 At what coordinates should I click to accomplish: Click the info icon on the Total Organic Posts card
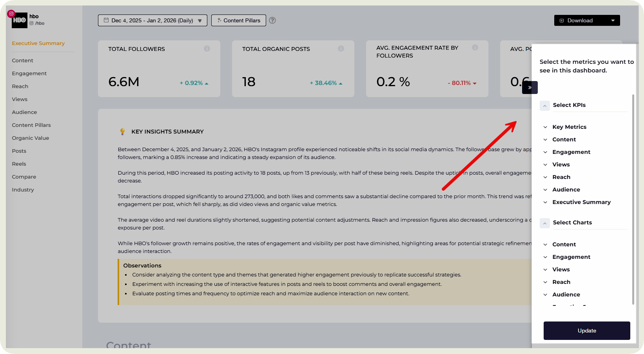(341, 49)
